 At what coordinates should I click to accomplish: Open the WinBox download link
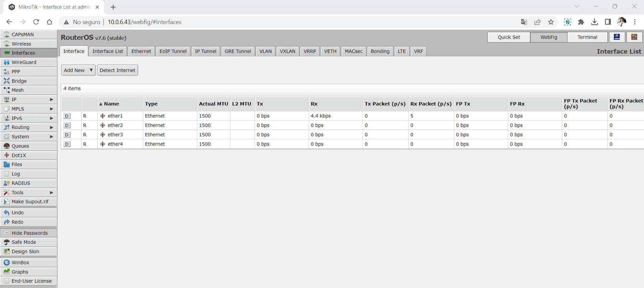(29, 263)
